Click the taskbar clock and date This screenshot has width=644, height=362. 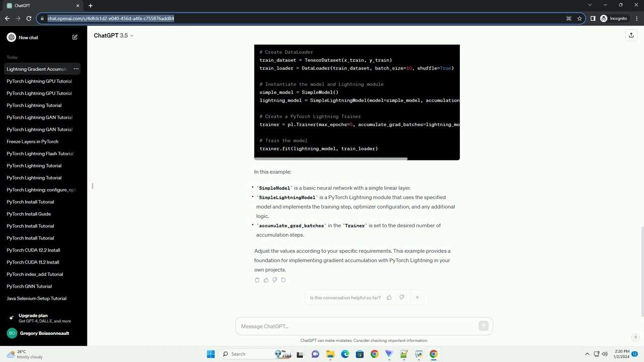click(622, 354)
